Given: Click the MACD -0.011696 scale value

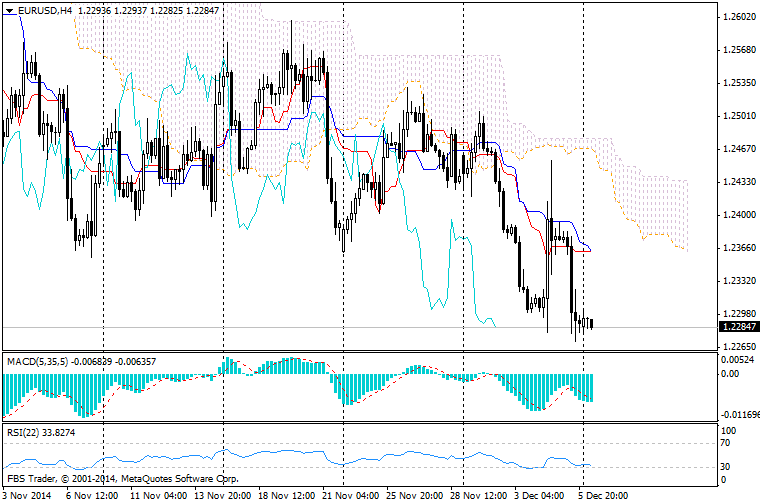Looking at the screenshot, I should 740,414.
